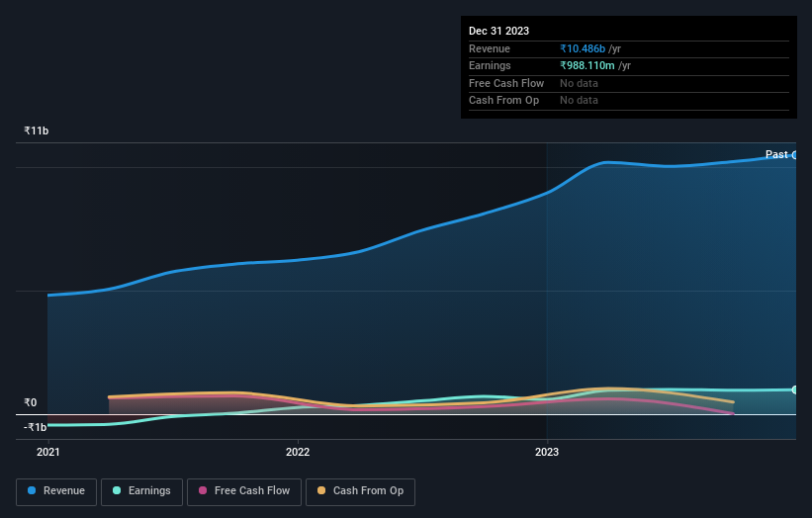Click the Past label on chart
Screen dimensions: 812x518
click(776, 154)
